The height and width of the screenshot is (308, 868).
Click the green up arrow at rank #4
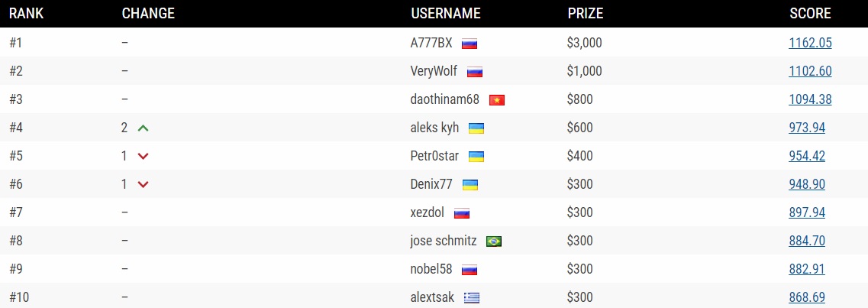(143, 128)
